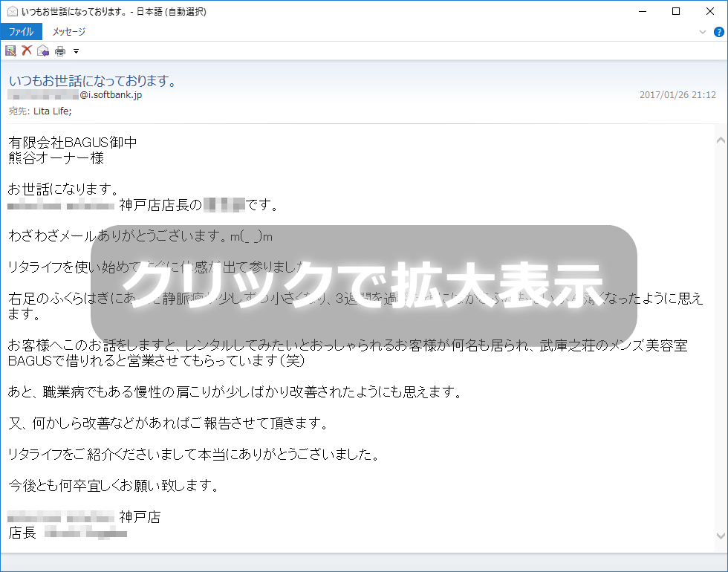Viewport: 728px width, 572px height.
Task: Delete the message with red X icon
Action: click(x=27, y=51)
